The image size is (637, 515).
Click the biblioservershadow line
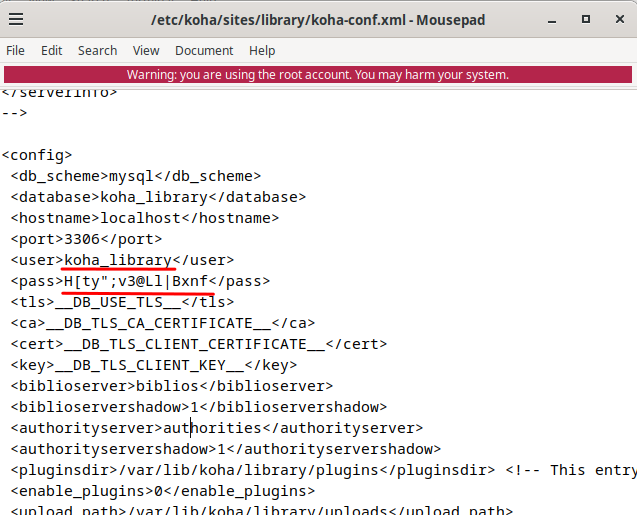199,407
